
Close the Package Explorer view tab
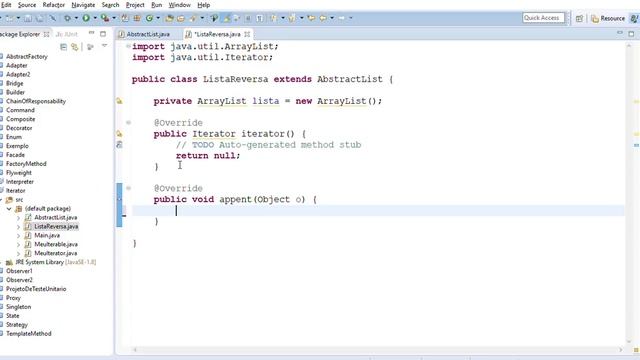pyautogui.click(x=47, y=34)
